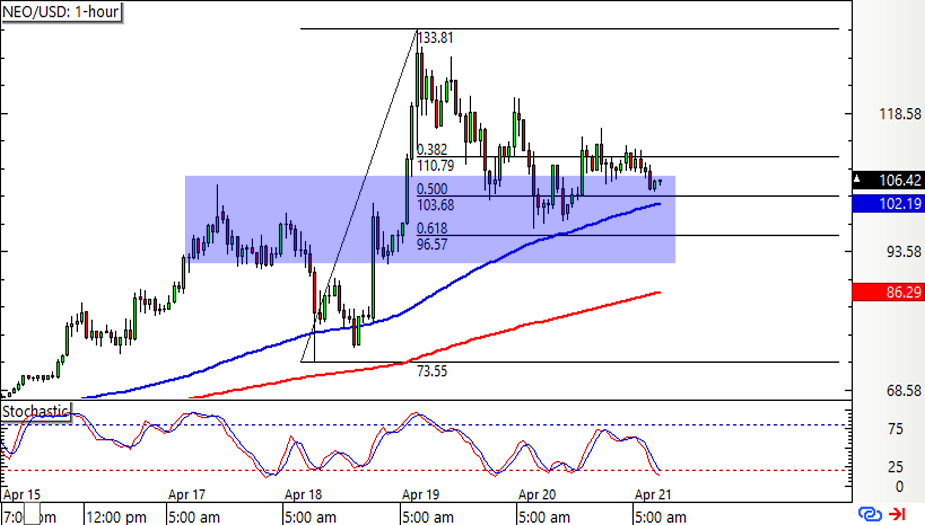The width and height of the screenshot is (925, 525).
Task: Click the 5:00 am time under Apr 20
Action: [x=544, y=517]
